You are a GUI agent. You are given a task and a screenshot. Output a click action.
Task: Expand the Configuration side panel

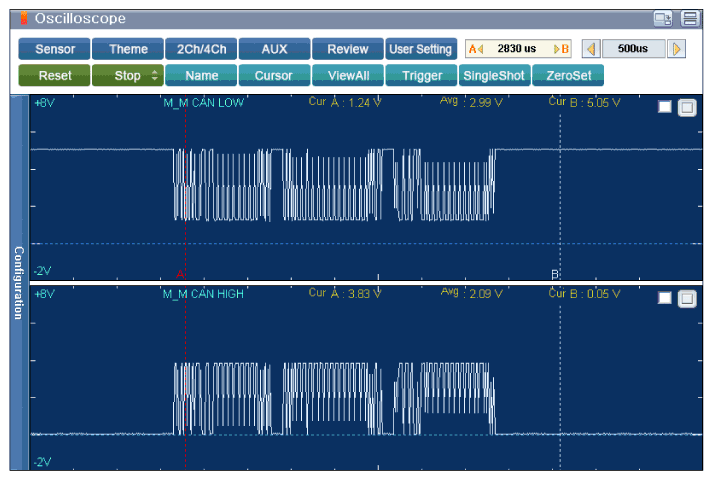(18, 282)
